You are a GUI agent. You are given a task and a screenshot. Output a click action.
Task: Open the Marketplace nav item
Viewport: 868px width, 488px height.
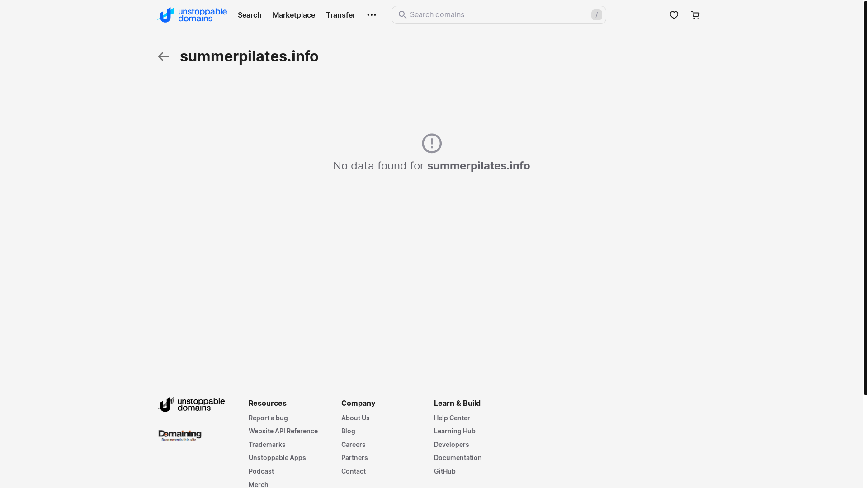click(x=294, y=15)
